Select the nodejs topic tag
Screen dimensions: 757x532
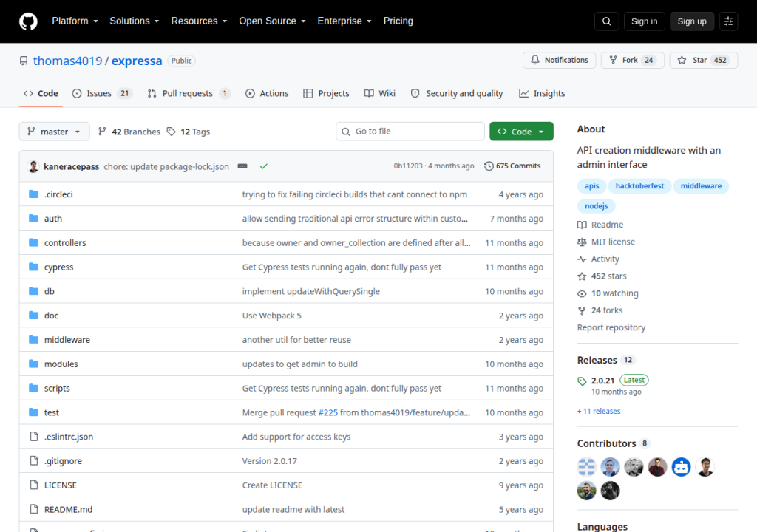pyautogui.click(x=597, y=206)
